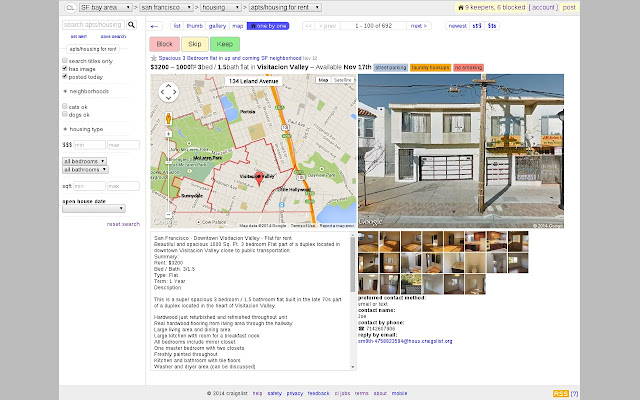Screen dimensions: 640x400
Task: Switch to thumb view
Action: [195, 26]
